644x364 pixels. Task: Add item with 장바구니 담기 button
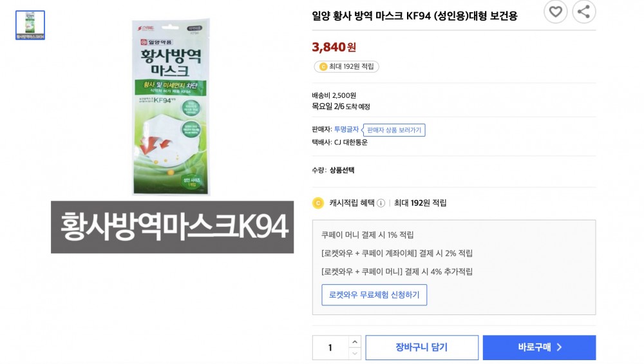[x=422, y=348]
